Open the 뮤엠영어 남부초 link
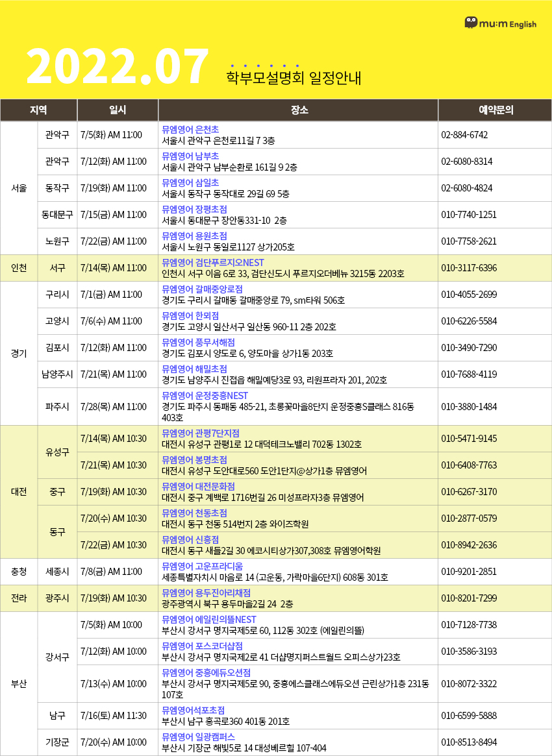The image size is (552, 756). coord(190,156)
